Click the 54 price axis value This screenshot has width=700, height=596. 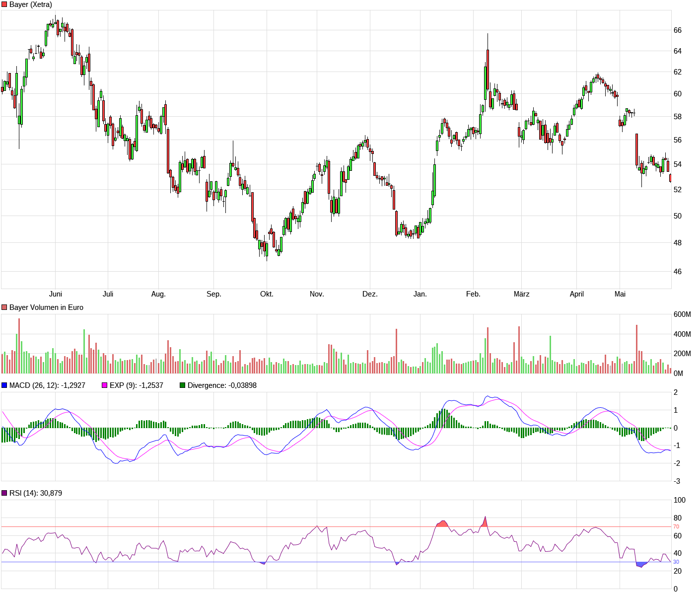click(x=678, y=164)
